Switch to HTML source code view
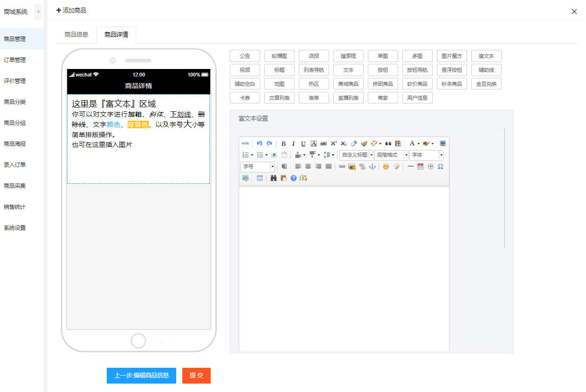The width and height of the screenshot is (586, 392). 245,144
